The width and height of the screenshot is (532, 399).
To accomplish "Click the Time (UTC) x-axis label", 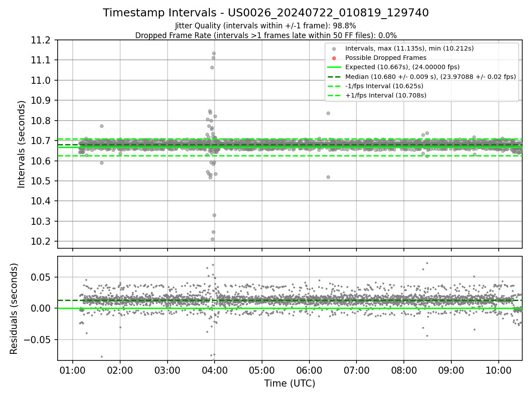I will 289,383.
